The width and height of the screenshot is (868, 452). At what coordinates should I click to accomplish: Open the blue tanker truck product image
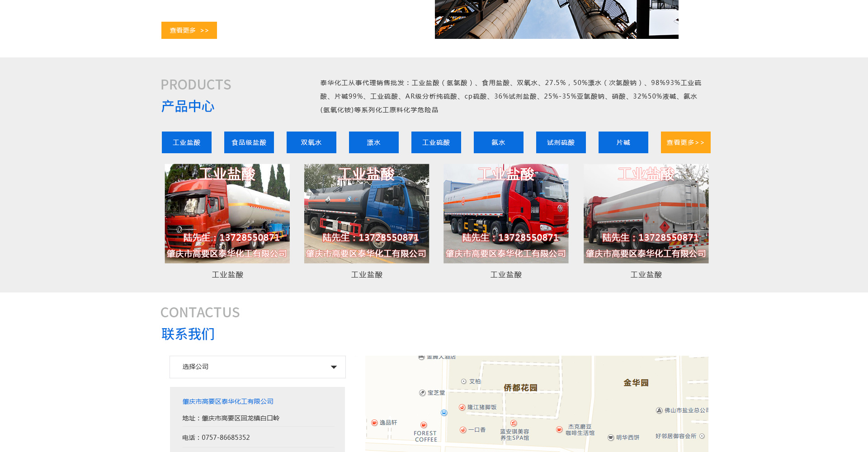(x=366, y=213)
